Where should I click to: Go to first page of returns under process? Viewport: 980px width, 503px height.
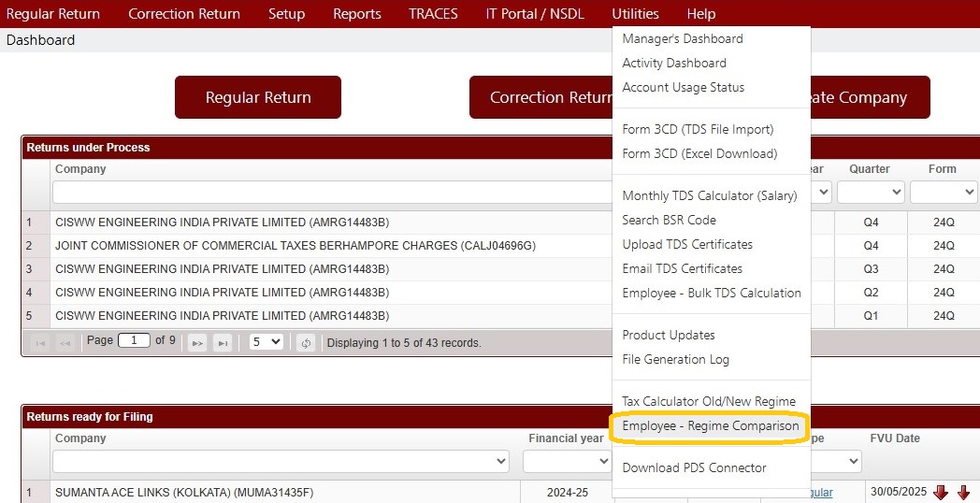(40, 343)
